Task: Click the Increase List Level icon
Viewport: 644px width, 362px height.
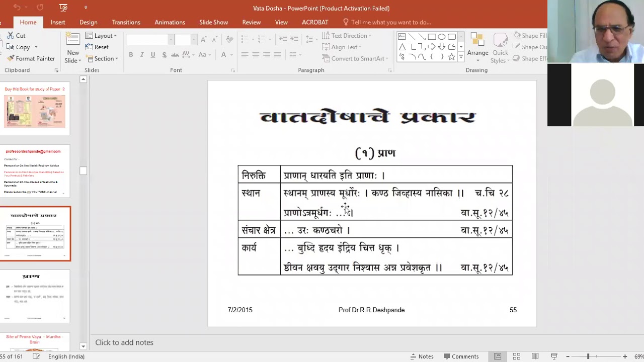Action: (294, 39)
